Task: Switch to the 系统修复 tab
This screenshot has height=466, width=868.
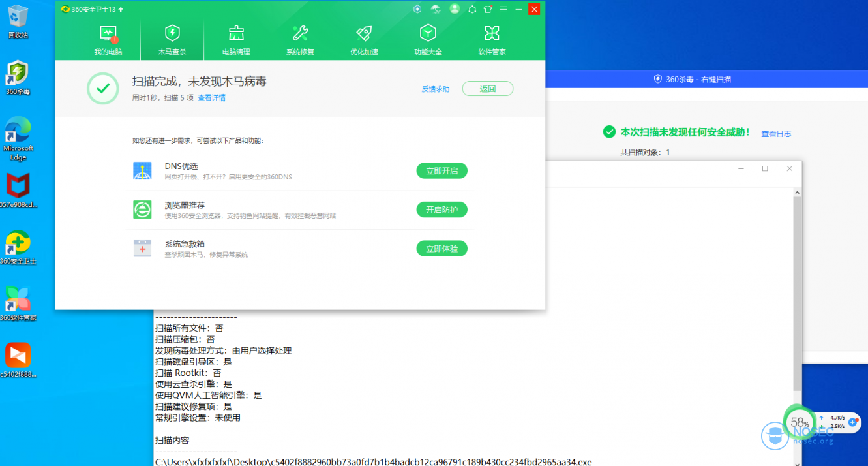Action: [x=300, y=40]
